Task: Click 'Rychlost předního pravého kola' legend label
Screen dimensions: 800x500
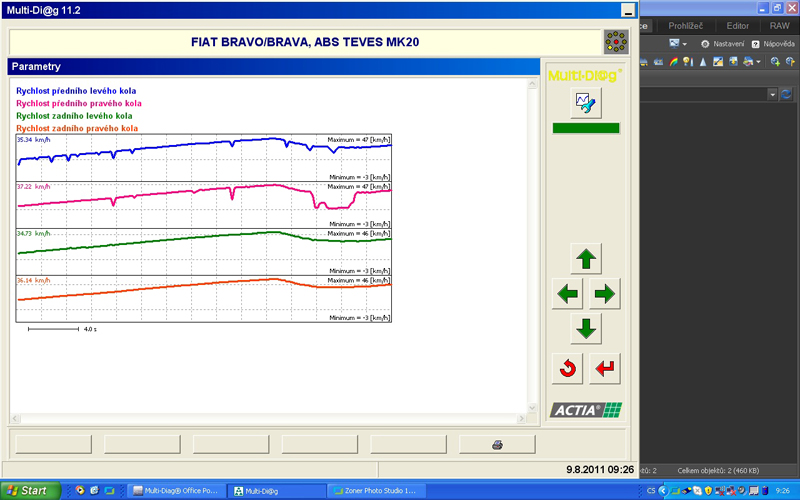Action: pyautogui.click(x=79, y=103)
